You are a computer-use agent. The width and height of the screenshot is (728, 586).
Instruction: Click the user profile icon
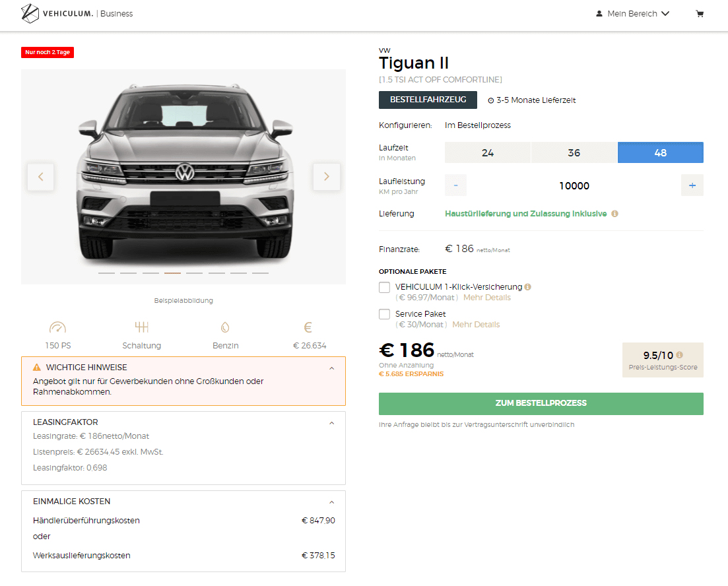[x=599, y=14]
